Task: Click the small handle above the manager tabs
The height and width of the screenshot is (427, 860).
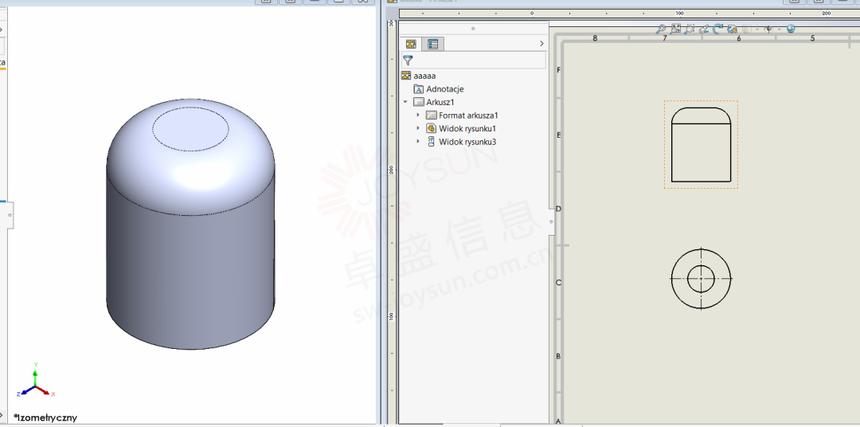Action: pos(473,29)
